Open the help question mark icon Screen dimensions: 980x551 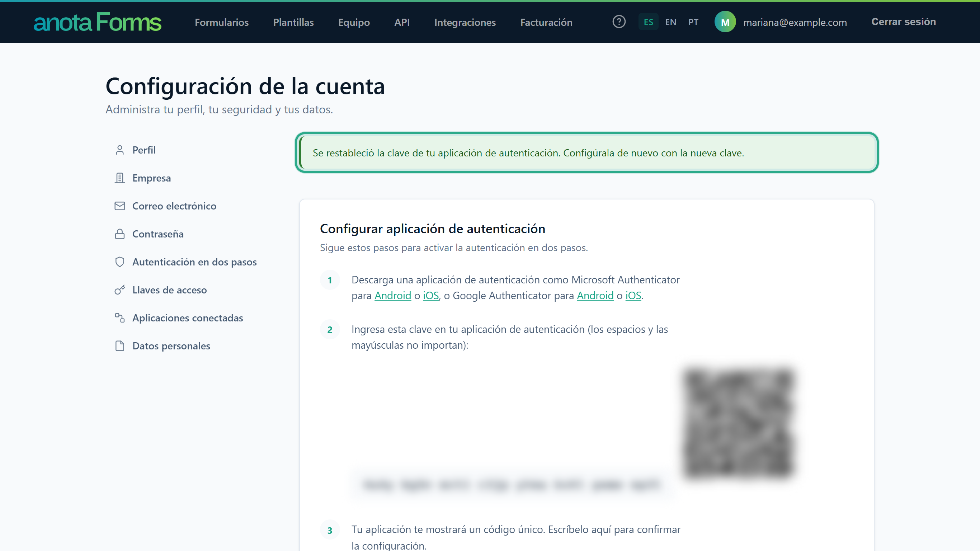point(619,22)
